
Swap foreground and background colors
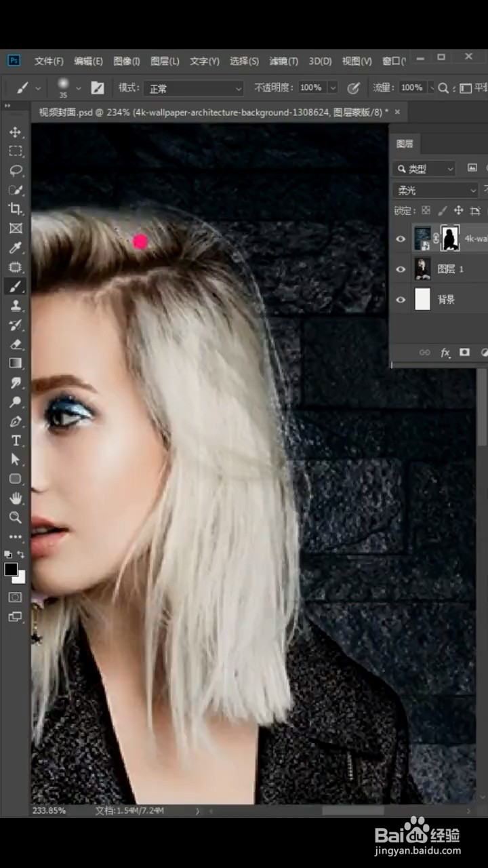pos(22,554)
